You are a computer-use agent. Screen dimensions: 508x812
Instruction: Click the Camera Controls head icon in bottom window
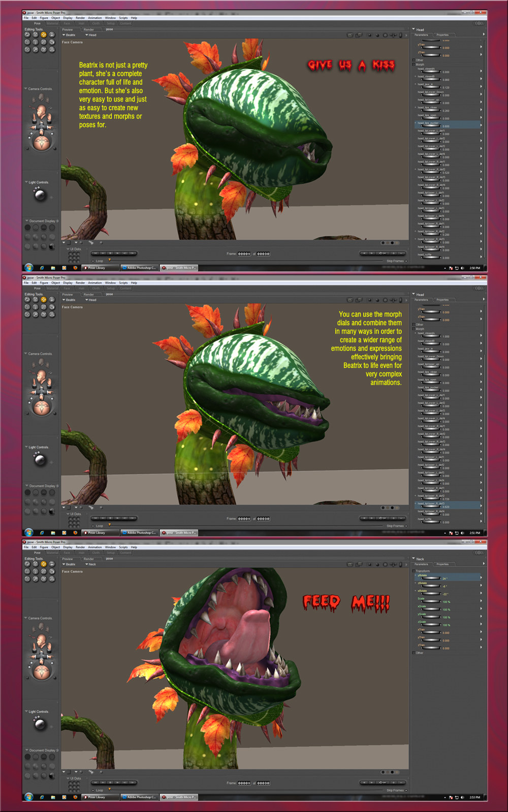point(41,641)
